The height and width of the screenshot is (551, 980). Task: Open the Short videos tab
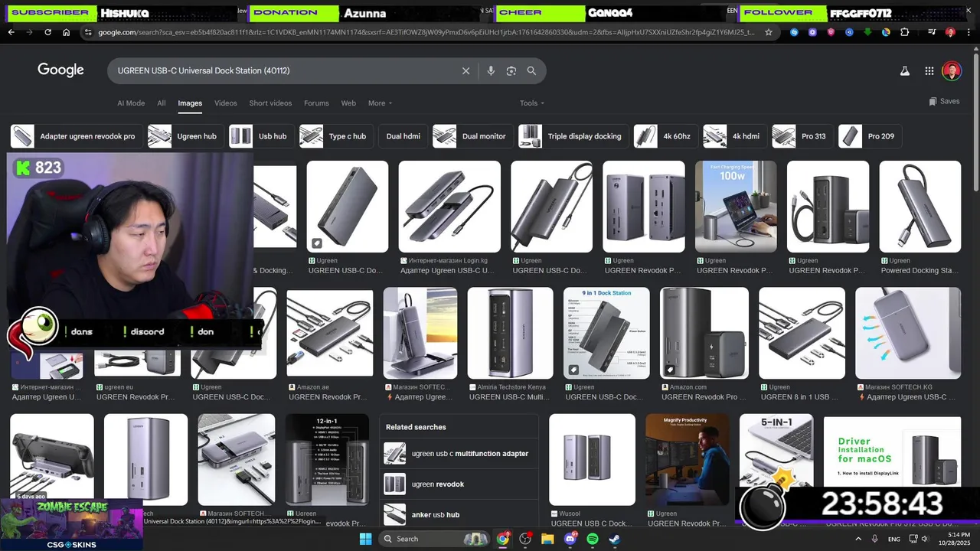click(270, 103)
